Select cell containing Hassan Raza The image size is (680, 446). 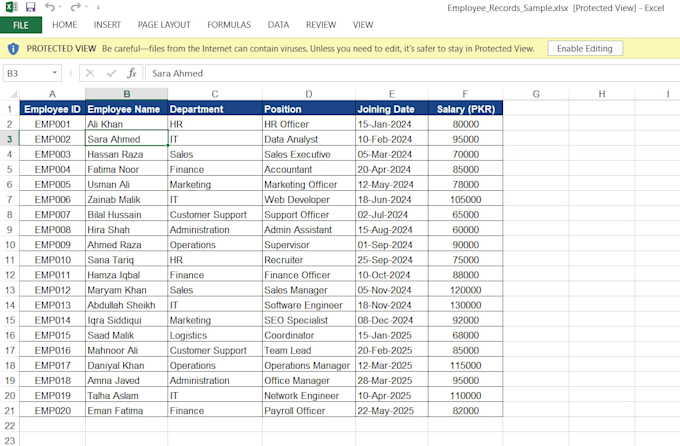click(x=127, y=154)
